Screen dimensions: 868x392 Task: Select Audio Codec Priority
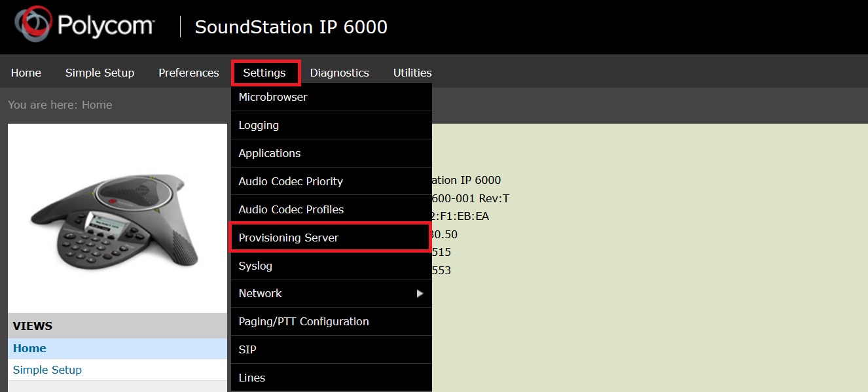tap(331, 181)
